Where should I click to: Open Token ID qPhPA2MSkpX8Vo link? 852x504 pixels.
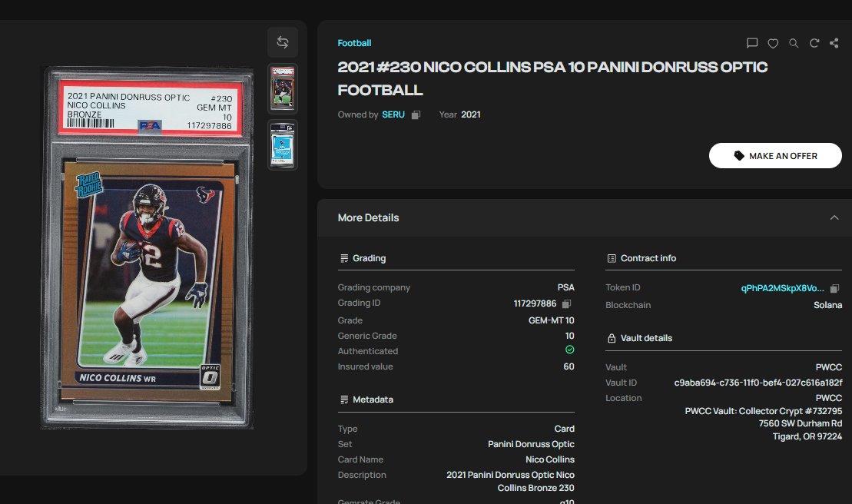pos(782,288)
